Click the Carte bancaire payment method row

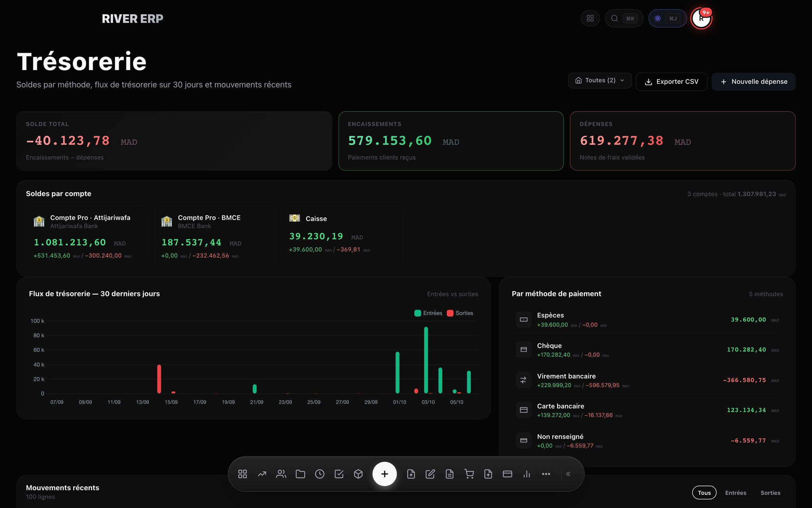pyautogui.click(x=647, y=410)
